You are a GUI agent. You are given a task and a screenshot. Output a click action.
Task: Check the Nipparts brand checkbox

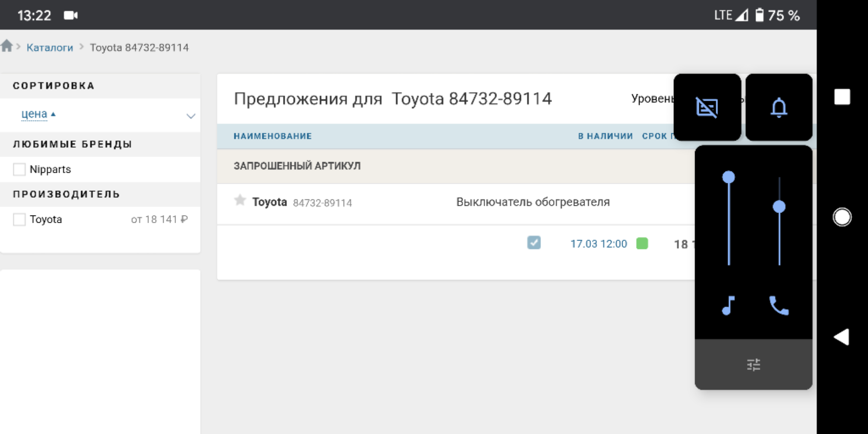pos(19,169)
